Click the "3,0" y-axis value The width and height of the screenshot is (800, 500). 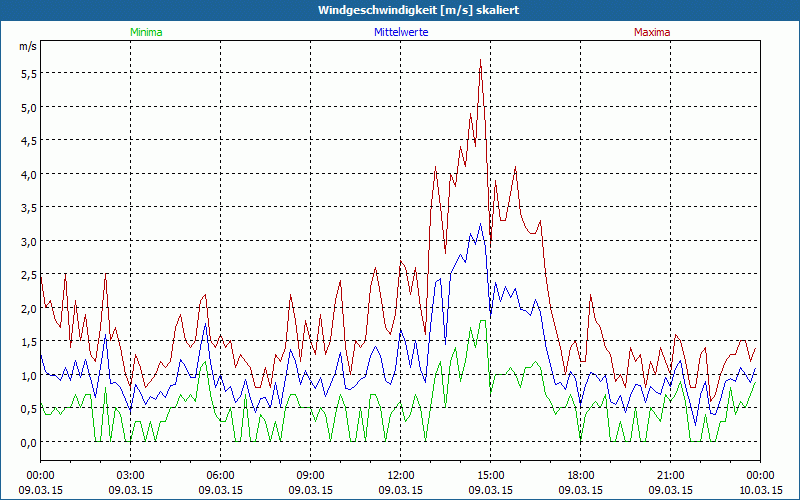(x=29, y=241)
